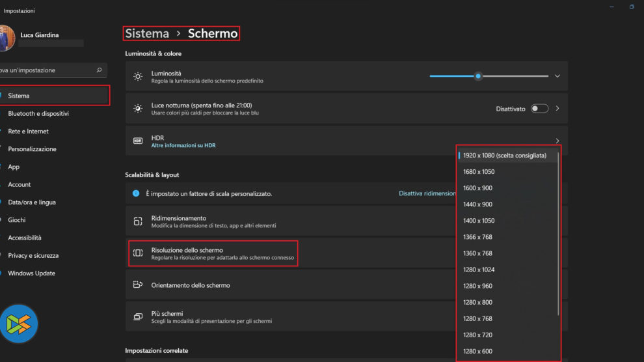
Task: Open Bluetooth e dispositivi section
Action: click(x=38, y=113)
